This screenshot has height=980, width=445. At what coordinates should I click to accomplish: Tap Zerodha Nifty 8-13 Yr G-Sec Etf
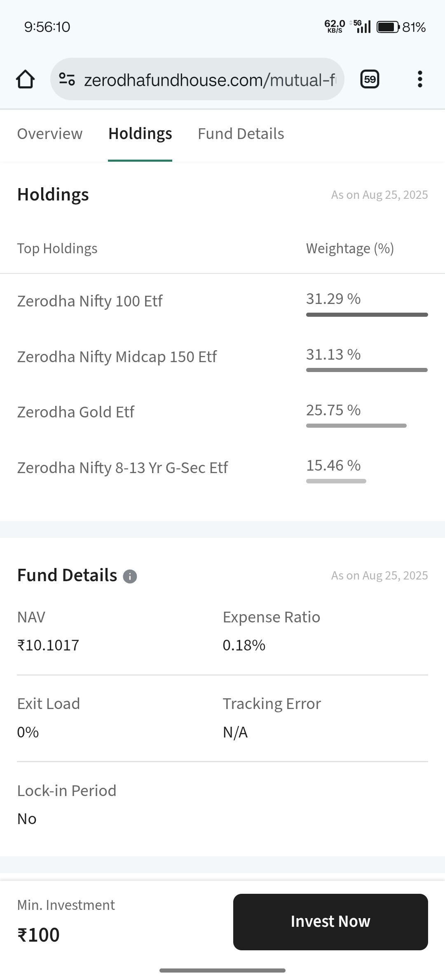pyautogui.click(x=122, y=468)
